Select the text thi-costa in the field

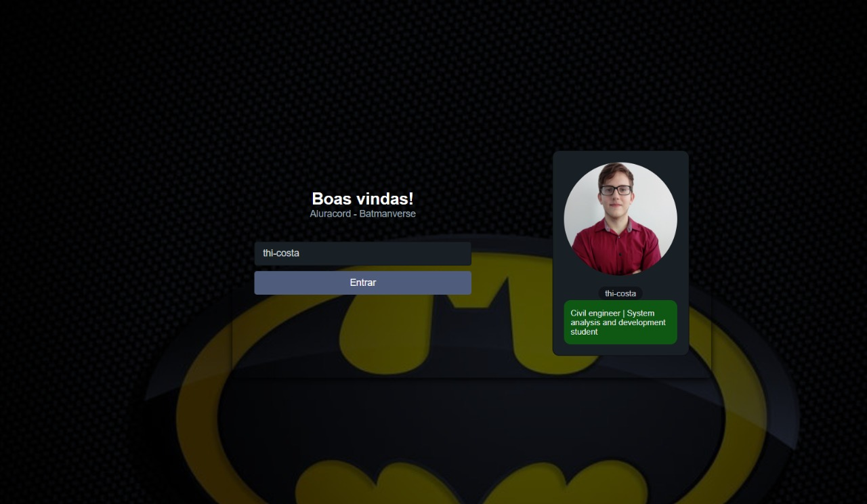tap(280, 253)
